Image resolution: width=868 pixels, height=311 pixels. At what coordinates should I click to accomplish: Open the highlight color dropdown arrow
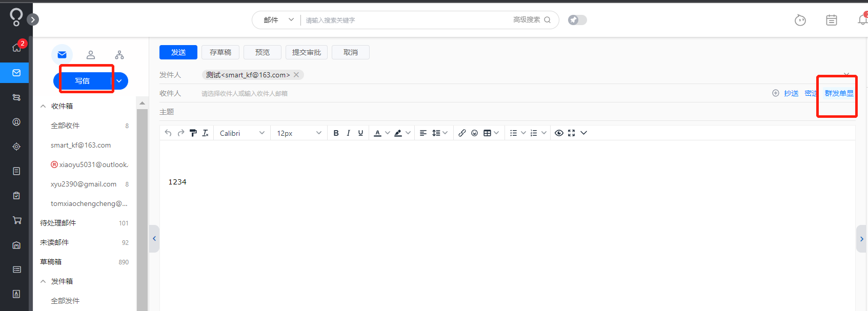coord(408,133)
